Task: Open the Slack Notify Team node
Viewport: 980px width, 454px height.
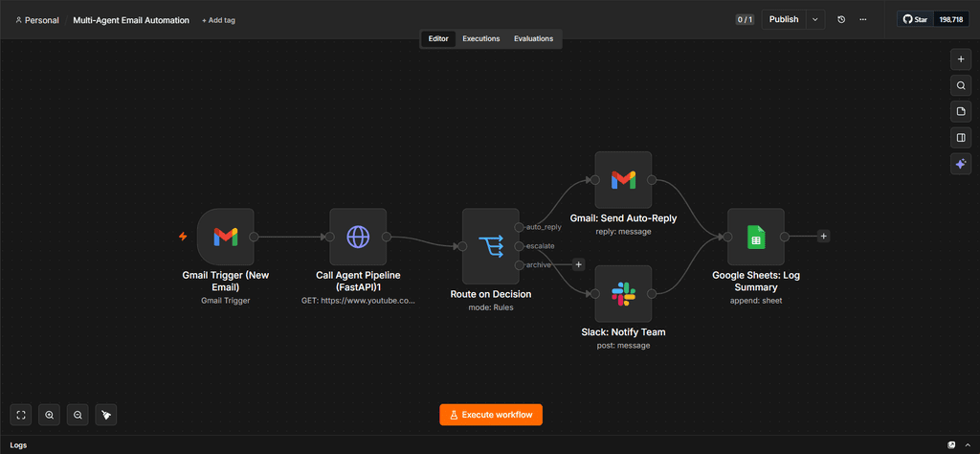Action: [x=623, y=294]
